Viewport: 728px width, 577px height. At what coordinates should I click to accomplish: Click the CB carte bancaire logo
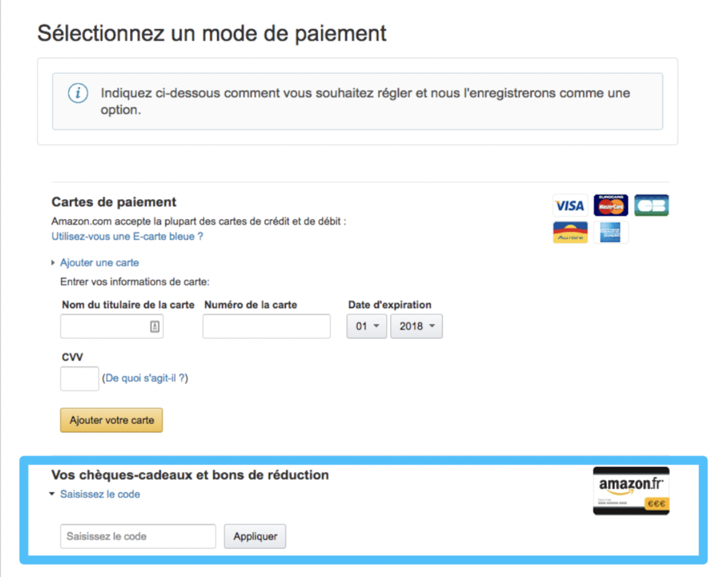coord(651,205)
